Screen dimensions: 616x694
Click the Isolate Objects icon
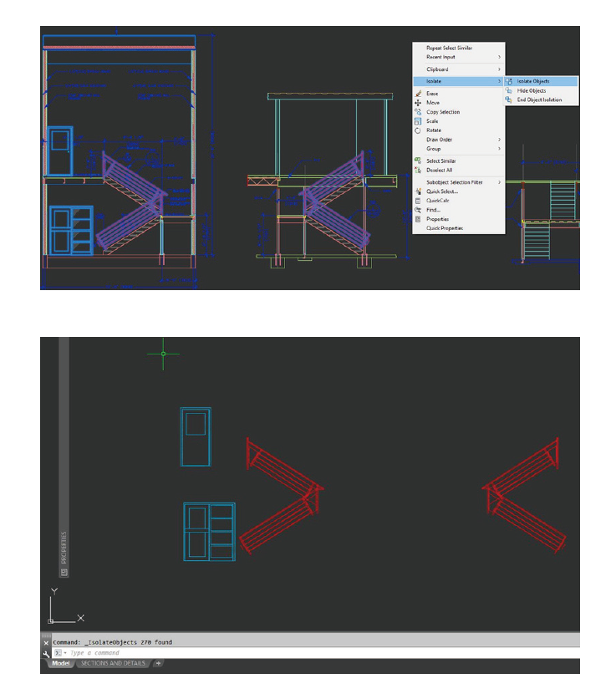coord(509,81)
